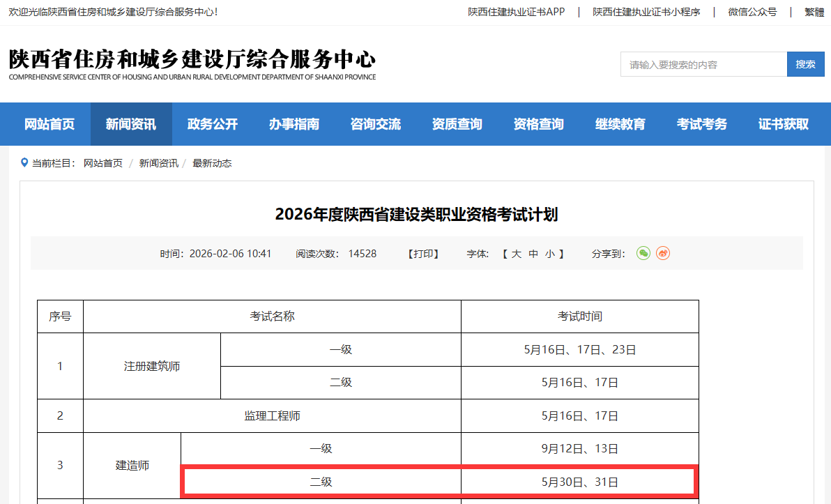Click the 【打印】 print link
The height and width of the screenshot is (504, 831).
423,254
